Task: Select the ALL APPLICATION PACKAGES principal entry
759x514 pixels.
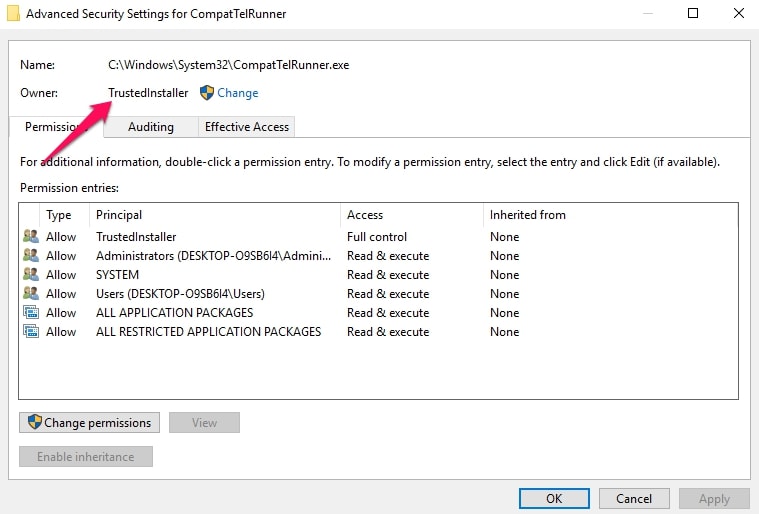Action: tap(174, 313)
